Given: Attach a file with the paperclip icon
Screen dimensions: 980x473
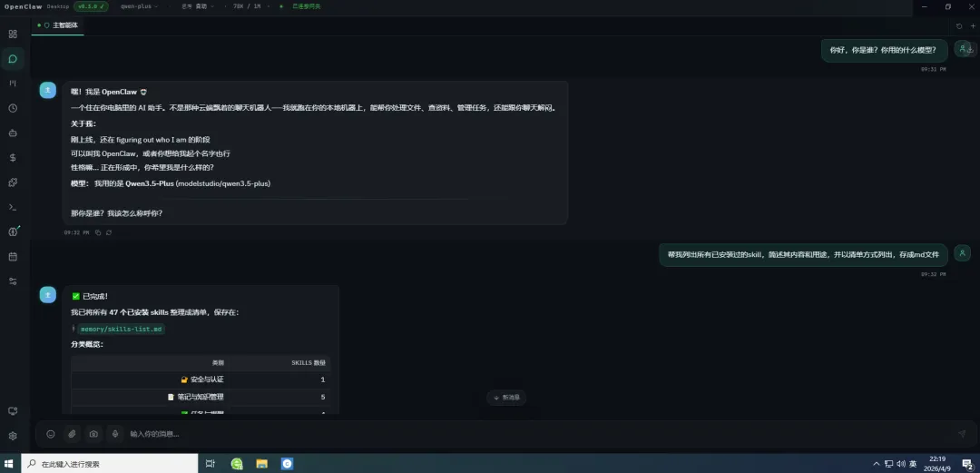Looking at the screenshot, I should (72, 434).
